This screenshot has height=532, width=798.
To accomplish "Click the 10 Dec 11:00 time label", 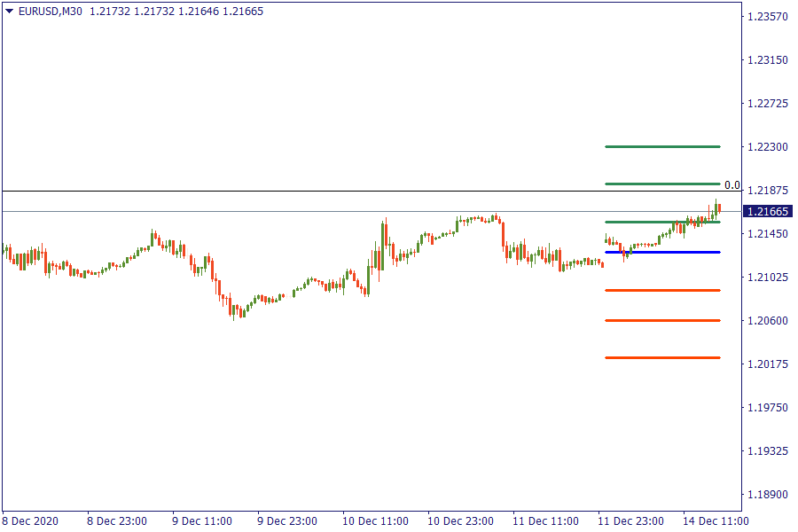I will click(375, 521).
